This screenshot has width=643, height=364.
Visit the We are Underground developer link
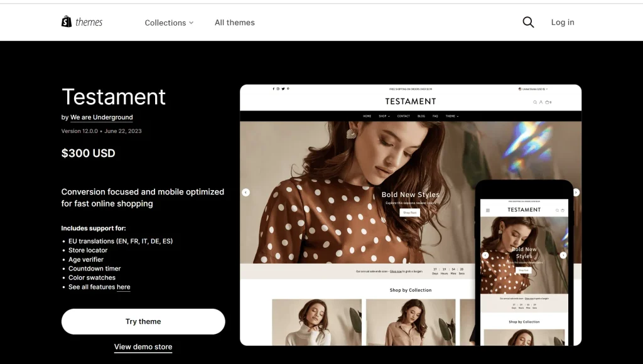[x=101, y=117]
